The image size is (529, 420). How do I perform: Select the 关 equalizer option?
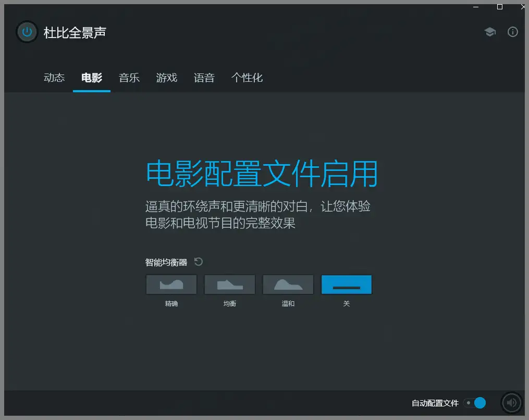tap(347, 285)
